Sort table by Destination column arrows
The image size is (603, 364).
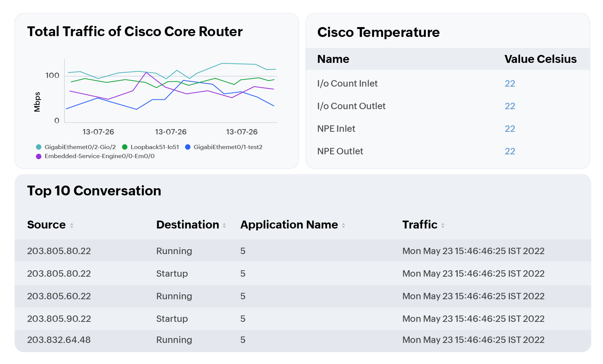point(224,225)
